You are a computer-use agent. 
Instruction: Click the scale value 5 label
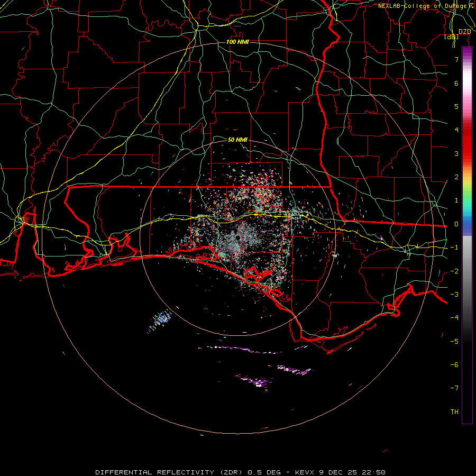[456, 106]
